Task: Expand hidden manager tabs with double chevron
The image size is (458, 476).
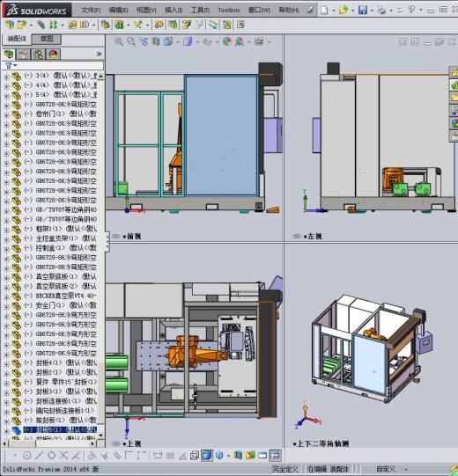Action: 99,55
